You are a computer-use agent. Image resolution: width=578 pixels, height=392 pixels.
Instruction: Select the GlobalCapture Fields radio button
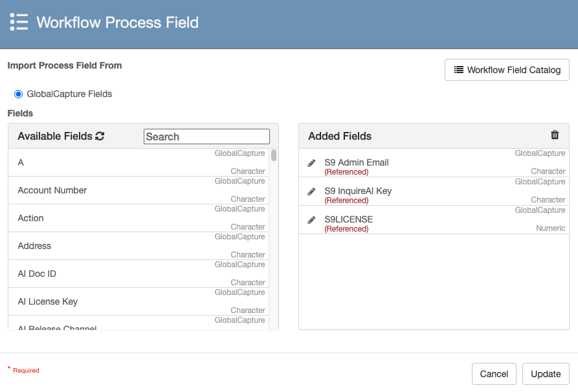click(x=18, y=94)
